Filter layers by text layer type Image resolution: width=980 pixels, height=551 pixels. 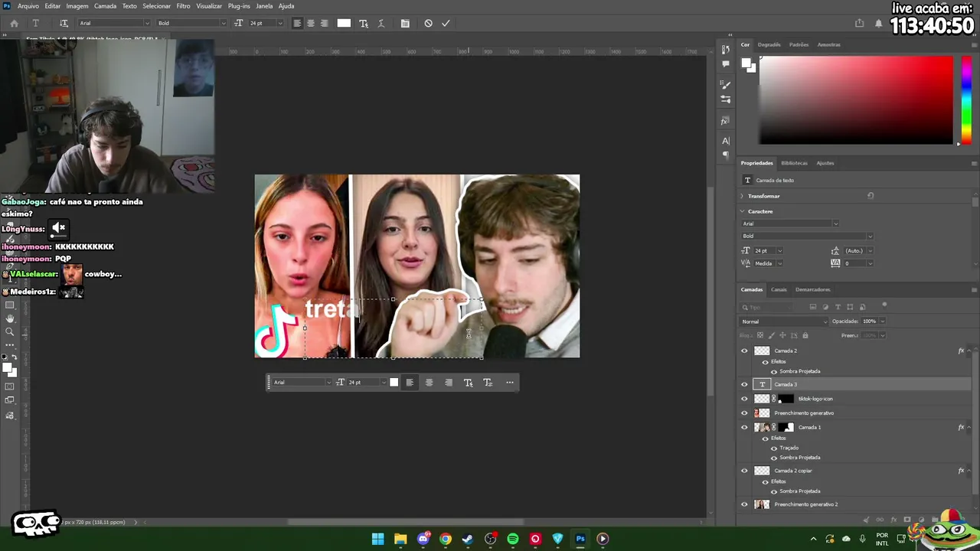(838, 307)
